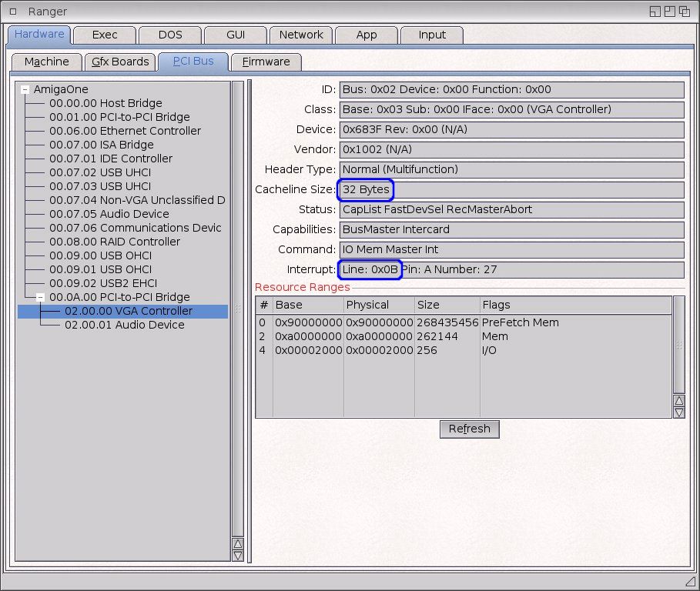Click Header Type Normal (Multifunction)

point(511,169)
